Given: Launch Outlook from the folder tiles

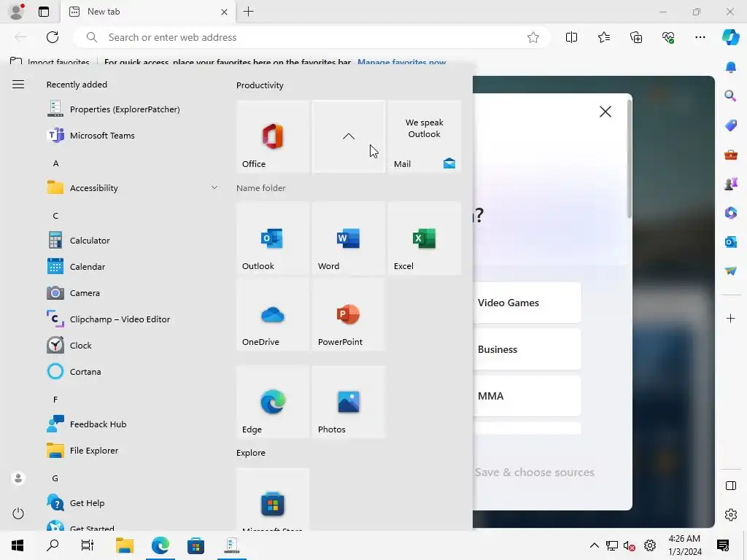Looking at the screenshot, I should (x=273, y=238).
